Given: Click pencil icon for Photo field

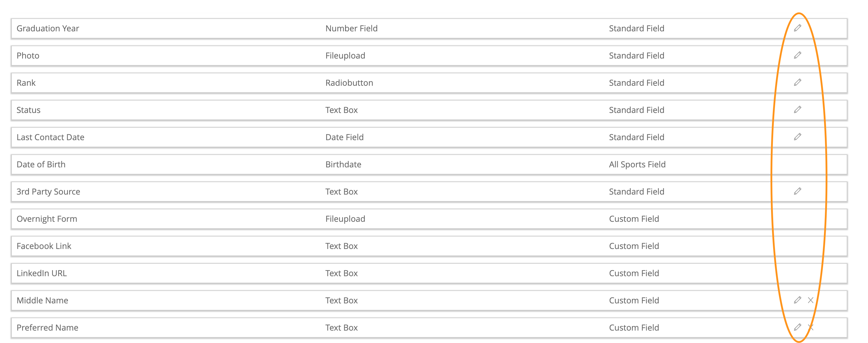Looking at the screenshot, I should 797,55.
